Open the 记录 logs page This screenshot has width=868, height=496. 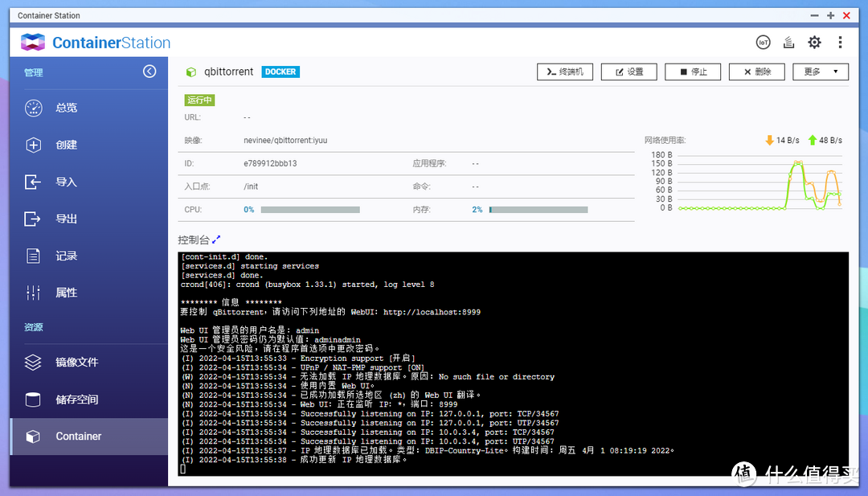88,256
